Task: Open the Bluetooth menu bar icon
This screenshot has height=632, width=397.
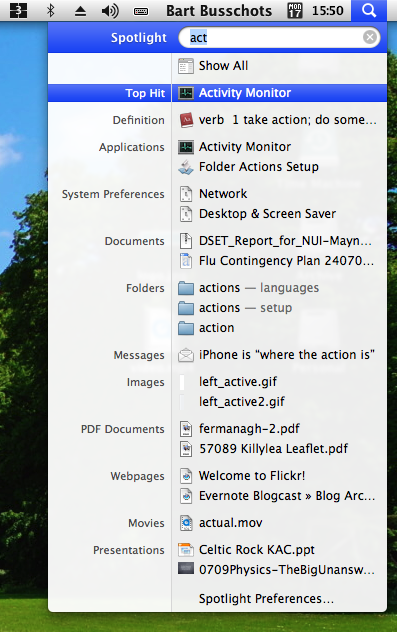Action: coord(51,10)
